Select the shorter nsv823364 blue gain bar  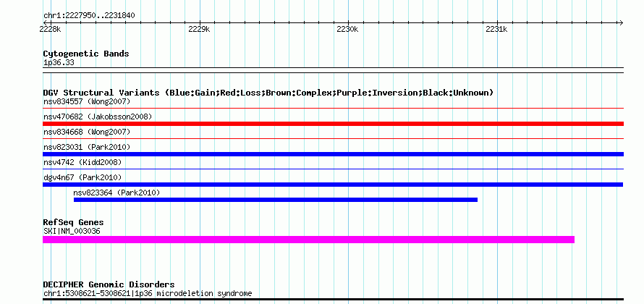(x=276, y=200)
